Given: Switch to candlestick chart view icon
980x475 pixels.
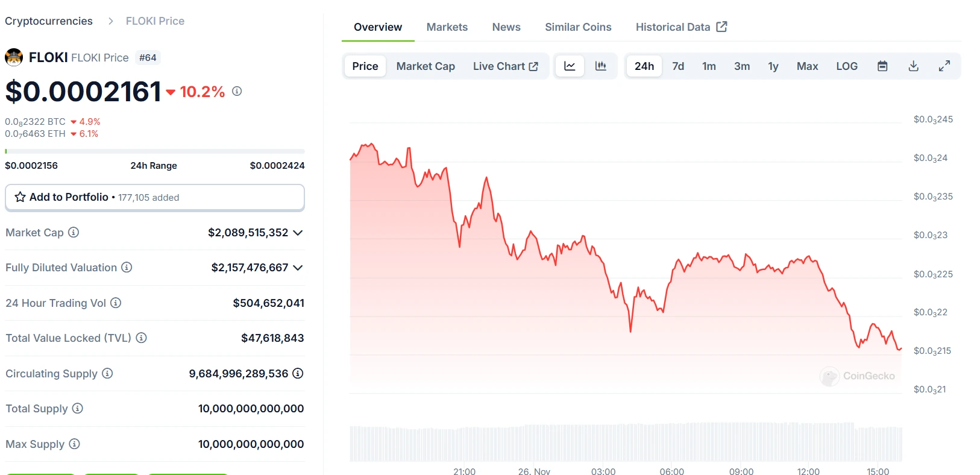Looking at the screenshot, I should 601,66.
